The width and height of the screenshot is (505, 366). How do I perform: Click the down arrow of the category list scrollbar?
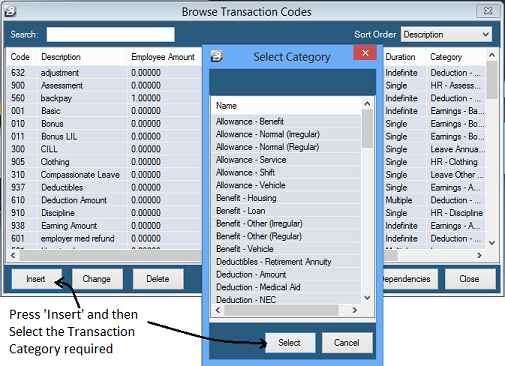pos(367,298)
